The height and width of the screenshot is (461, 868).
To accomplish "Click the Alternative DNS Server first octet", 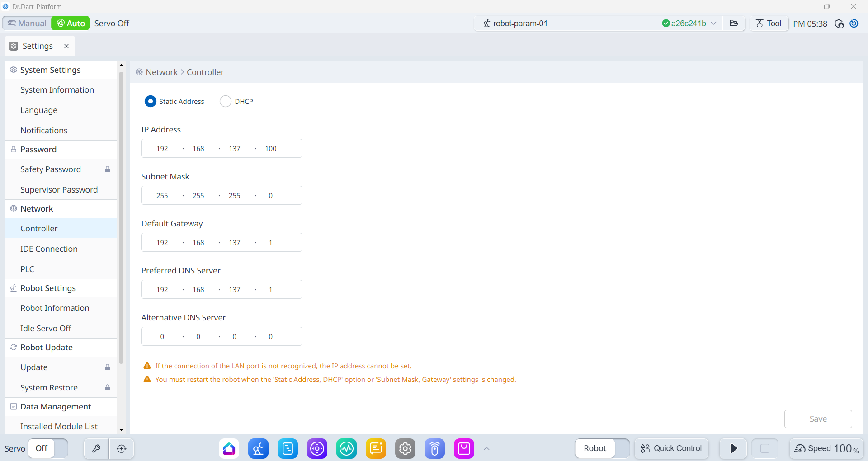I will click(x=162, y=337).
